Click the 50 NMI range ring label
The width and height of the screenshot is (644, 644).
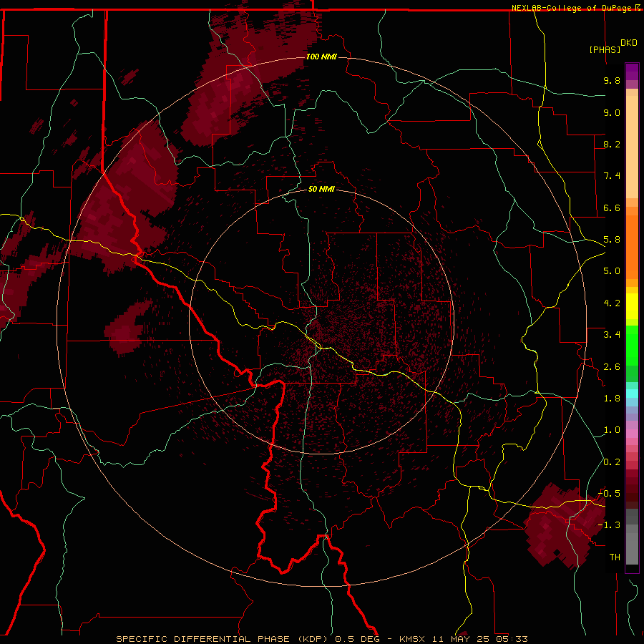(321, 189)
